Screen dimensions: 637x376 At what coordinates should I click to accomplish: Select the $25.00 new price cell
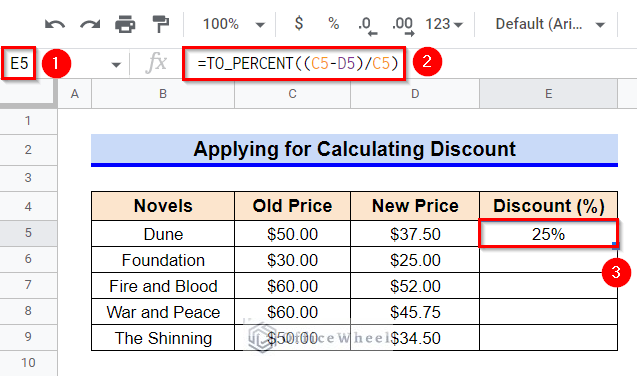pyautogui.click(x=415, y=260)
